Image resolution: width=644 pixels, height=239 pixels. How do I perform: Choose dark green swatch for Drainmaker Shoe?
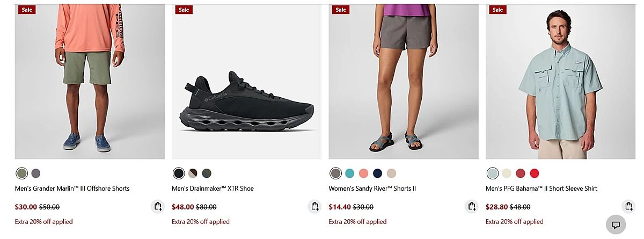pyautogui.click(x=207, y=173)
